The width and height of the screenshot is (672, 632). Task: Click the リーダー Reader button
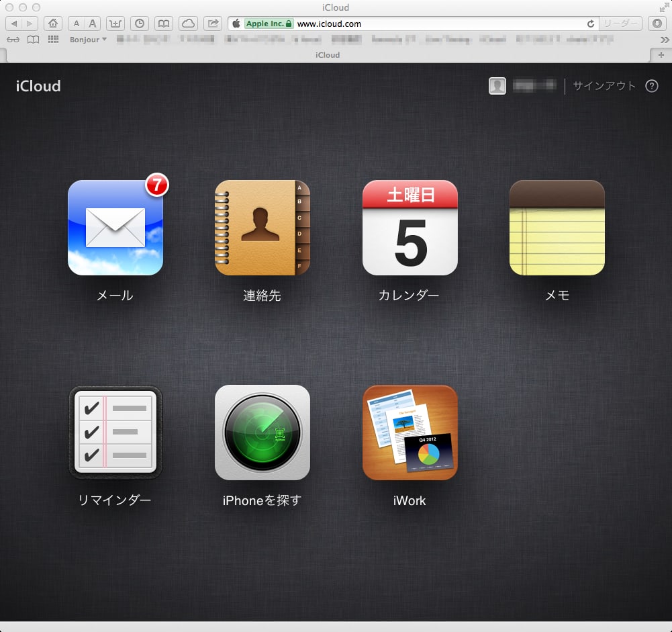620,24
